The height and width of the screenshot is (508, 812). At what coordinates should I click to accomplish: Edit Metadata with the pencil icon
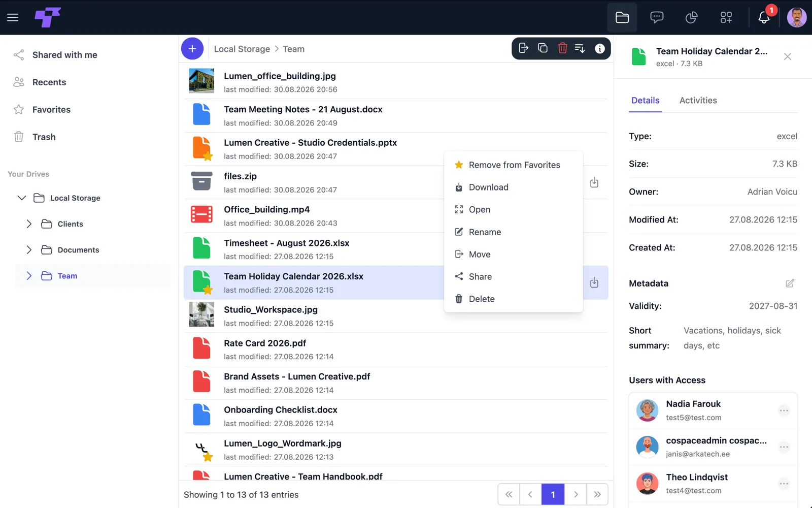790,283
